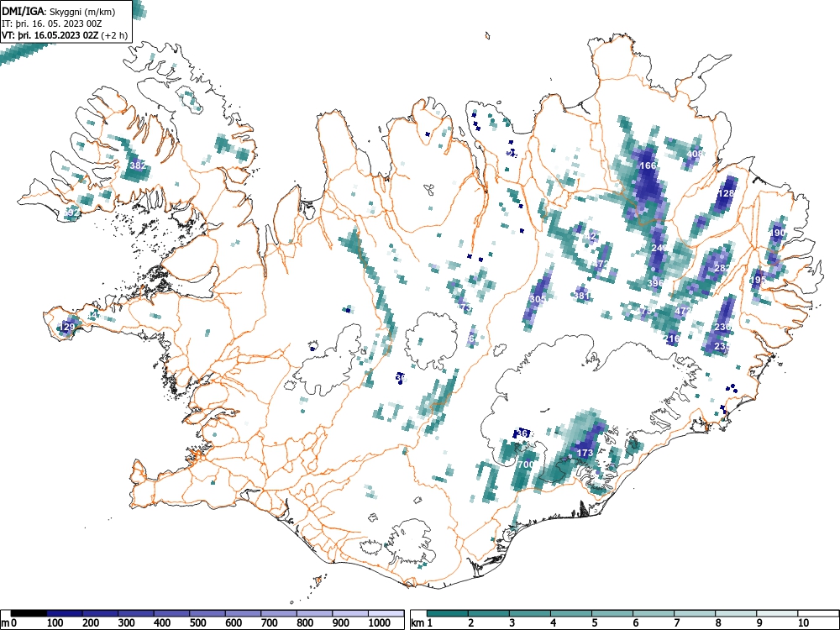This screenshot has width=840, height=630.
Task: Select the 5–6 km legend swatch
Action: click(612, 613)
